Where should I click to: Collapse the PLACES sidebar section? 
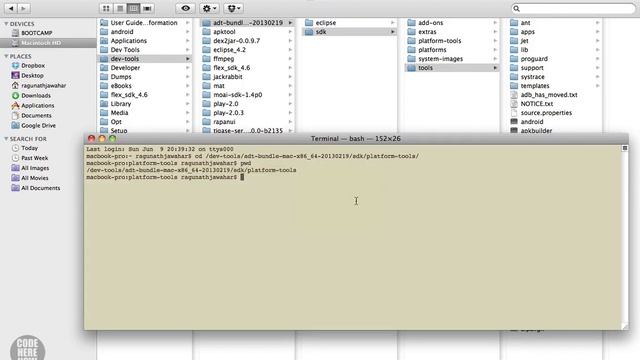6,56
